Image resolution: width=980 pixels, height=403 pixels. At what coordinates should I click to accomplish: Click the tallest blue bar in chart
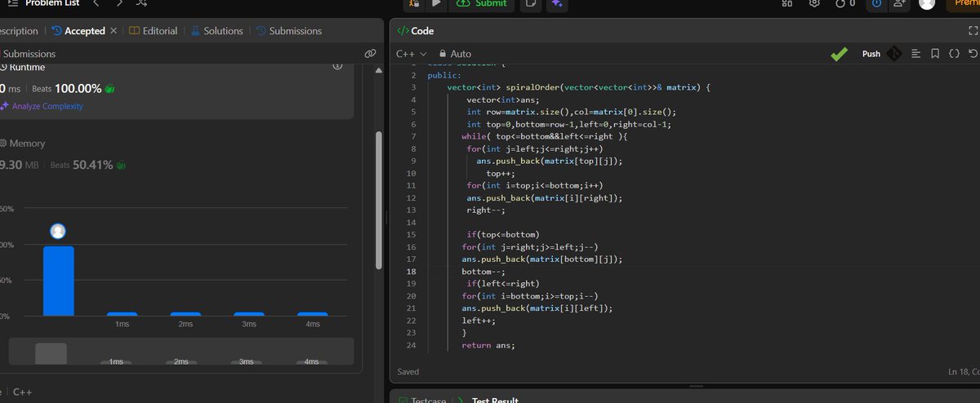[58, 281]
